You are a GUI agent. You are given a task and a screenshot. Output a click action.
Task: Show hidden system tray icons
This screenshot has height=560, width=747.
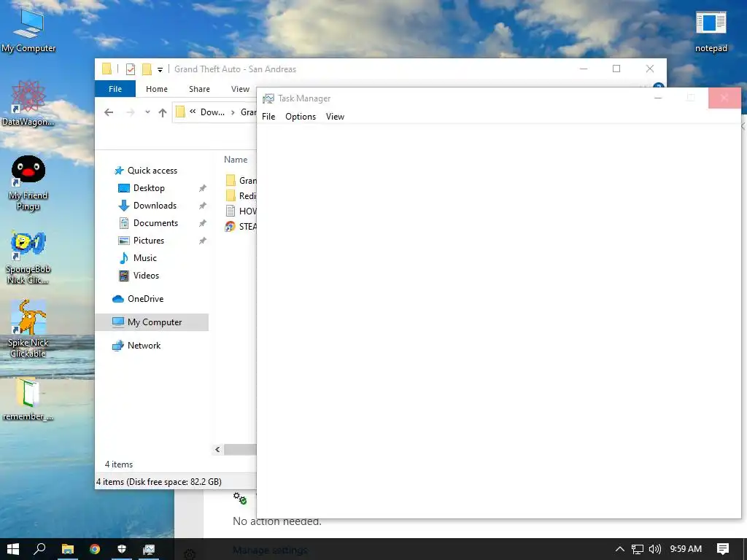(620, 549)
